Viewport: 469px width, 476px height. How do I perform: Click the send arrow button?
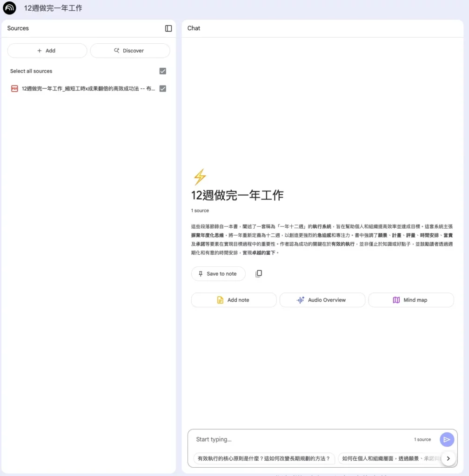coord(447,439)
